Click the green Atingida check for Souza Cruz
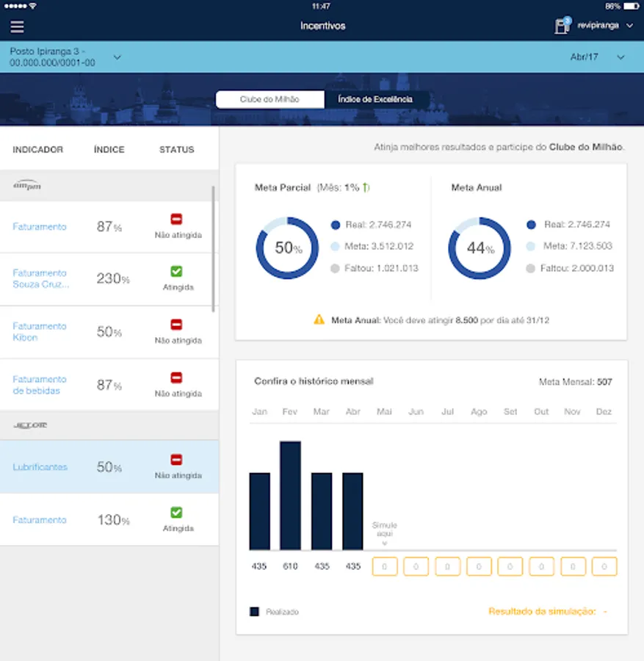Viewport: 644px width, 661px height. (x=176, y=271)
